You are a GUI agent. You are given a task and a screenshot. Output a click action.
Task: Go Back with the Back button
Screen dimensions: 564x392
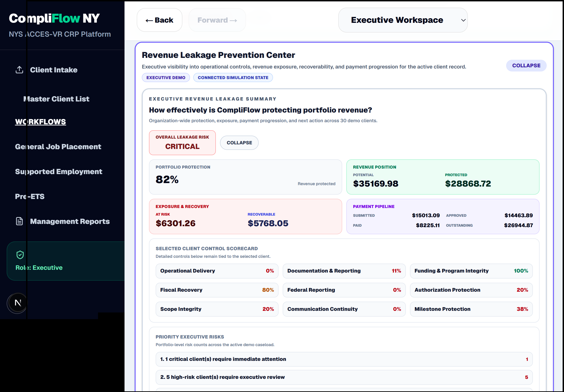click(159, 20)
